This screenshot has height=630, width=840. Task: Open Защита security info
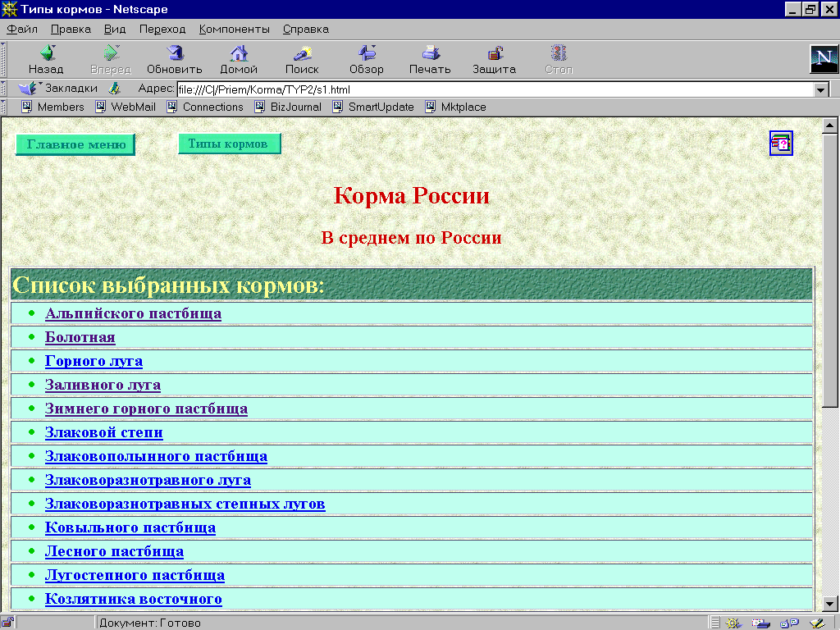click(495, 59)
